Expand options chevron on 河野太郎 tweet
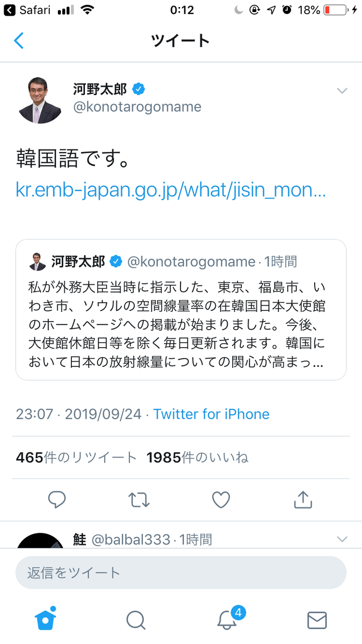This screenshot has width=362, height=644. pos(342,91)
